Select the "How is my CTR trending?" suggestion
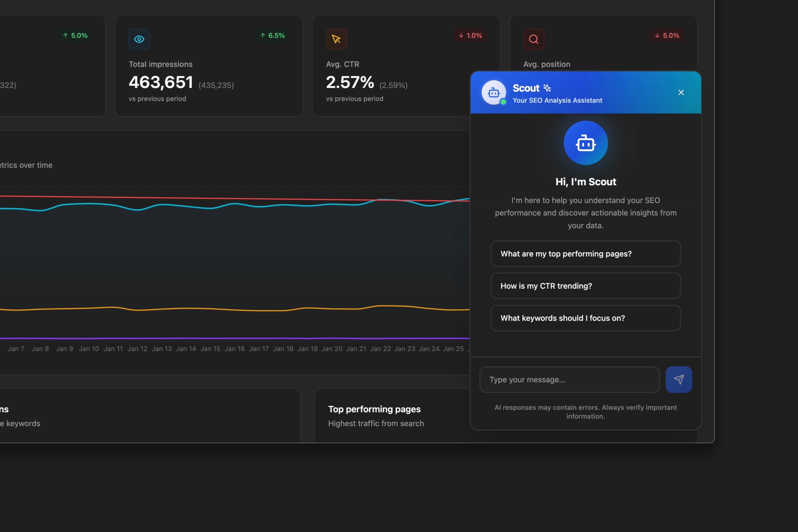 pyautogui.click(x=586, y=286)
